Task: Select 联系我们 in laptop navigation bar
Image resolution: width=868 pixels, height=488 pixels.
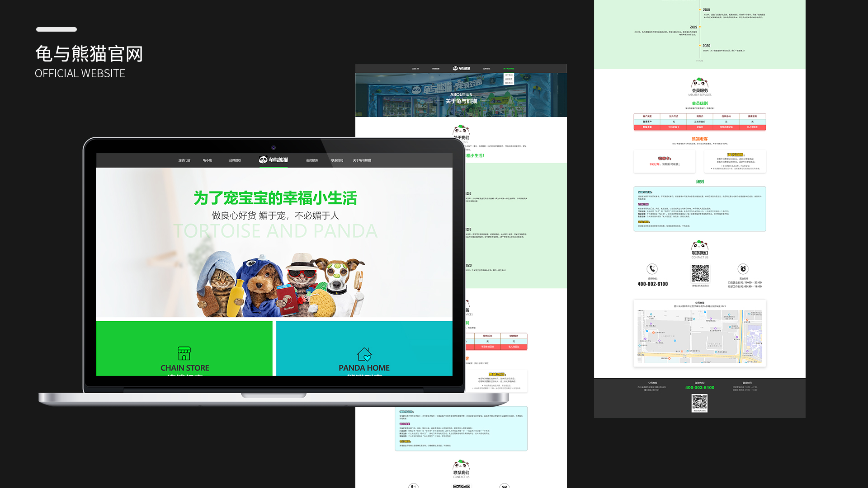Action: [337, 160]
